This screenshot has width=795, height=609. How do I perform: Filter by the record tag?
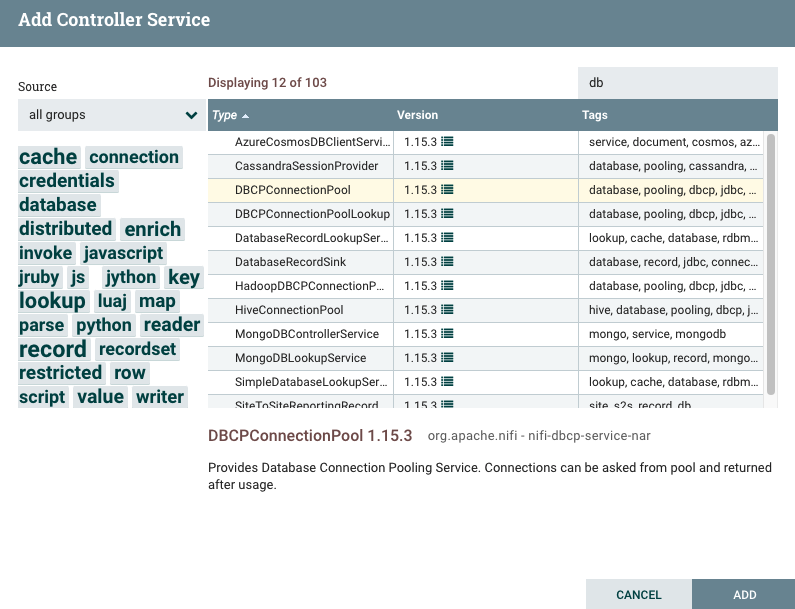pos(53,349)
